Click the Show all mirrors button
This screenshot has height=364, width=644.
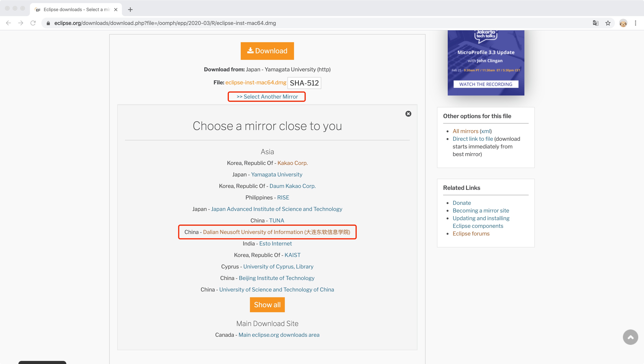(x=267, y=305)
